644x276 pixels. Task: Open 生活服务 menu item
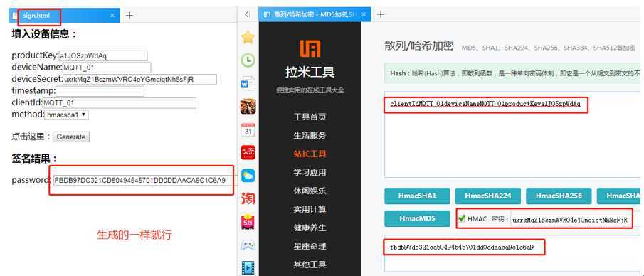[310, 136]
